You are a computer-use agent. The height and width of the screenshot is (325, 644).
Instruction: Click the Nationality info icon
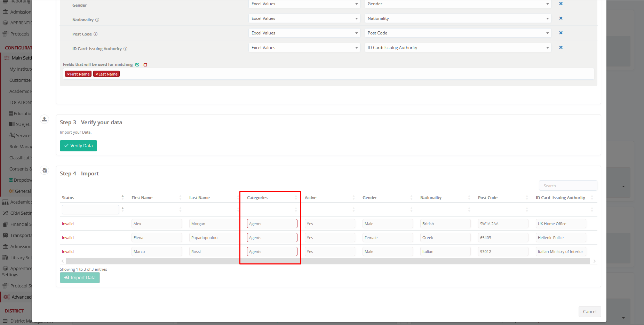97,20
